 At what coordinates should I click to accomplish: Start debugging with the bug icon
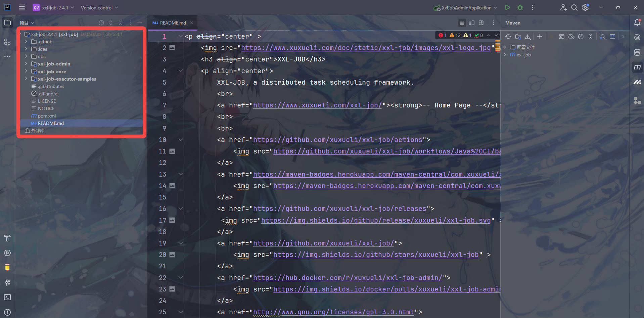pyautogui.click(x=520, y=7)
